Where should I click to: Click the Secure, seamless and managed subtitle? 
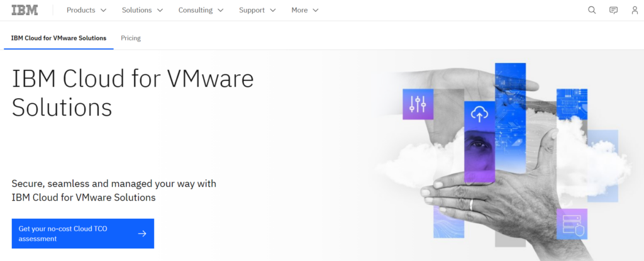(114, 191)
